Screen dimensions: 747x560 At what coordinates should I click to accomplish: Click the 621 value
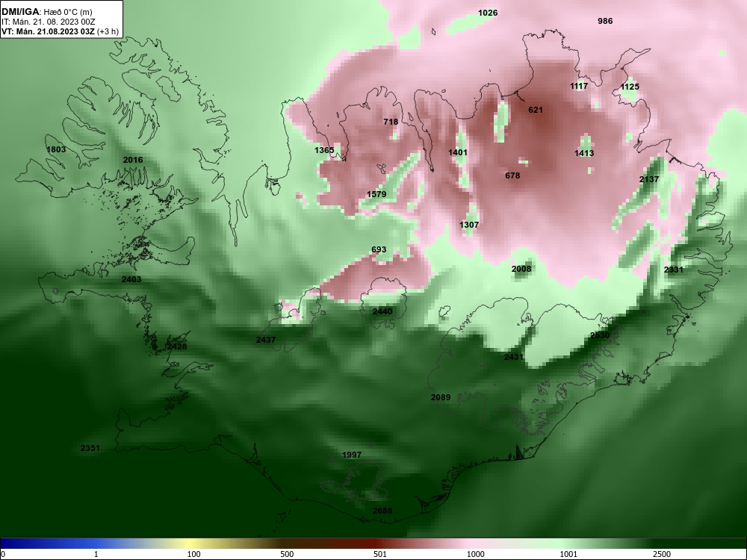[536, 110]
